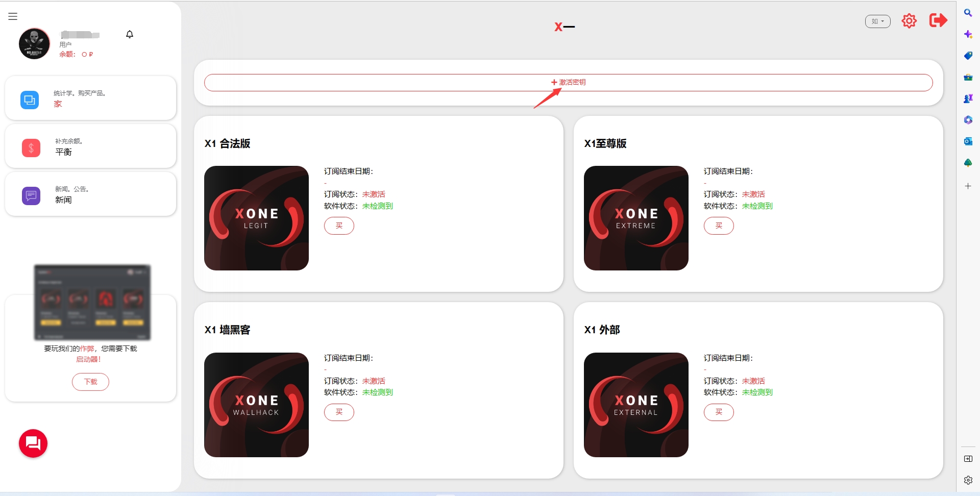980x496 pixels.
Task: Select the 新闻 news menu item
Action: [64, 200]
